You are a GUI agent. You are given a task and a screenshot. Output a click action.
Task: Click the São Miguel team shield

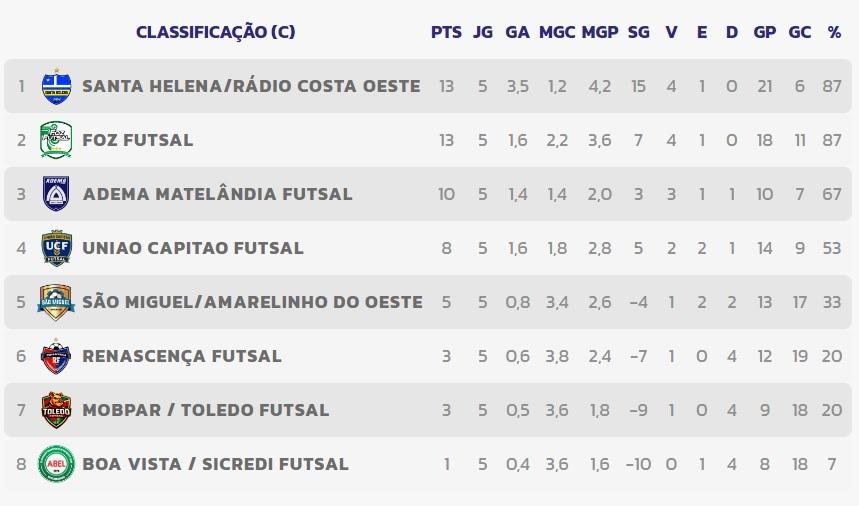click(56, 302)
